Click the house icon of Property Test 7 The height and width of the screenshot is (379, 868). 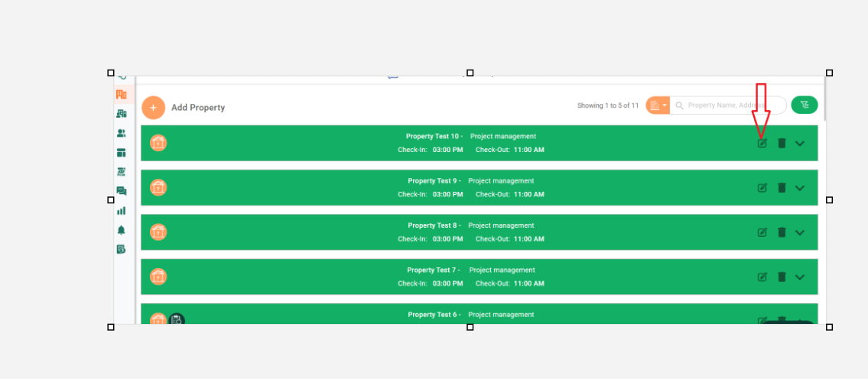[158, 277]
